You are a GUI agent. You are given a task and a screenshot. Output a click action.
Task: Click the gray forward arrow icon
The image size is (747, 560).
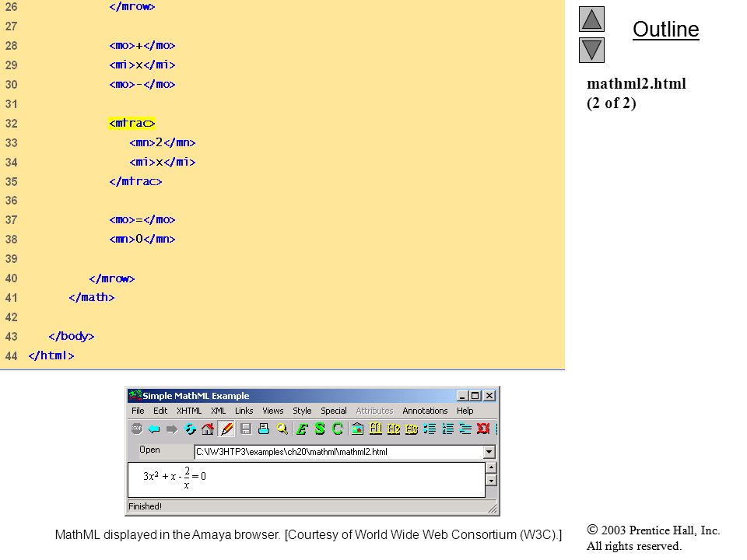coord(171,429)
